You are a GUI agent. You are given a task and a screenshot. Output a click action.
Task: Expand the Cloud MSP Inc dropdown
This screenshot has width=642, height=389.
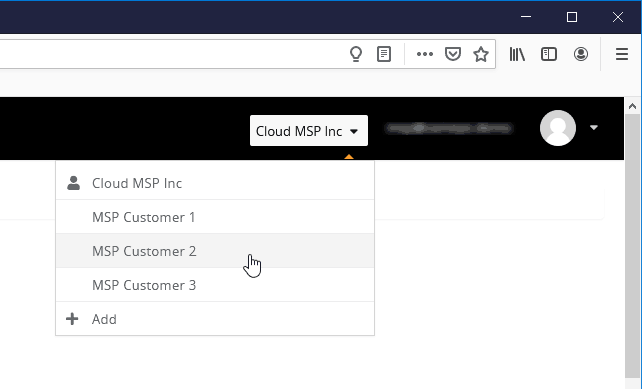pos(309,131)
